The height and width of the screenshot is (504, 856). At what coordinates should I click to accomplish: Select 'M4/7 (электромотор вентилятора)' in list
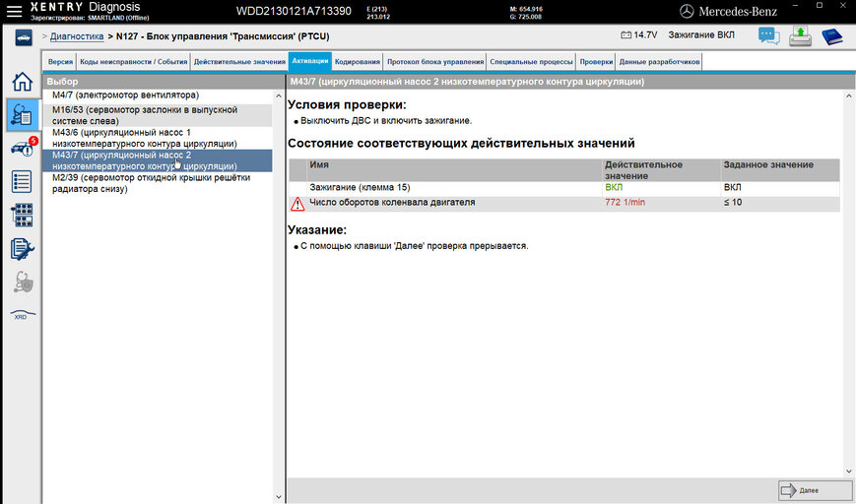point(158,95)
